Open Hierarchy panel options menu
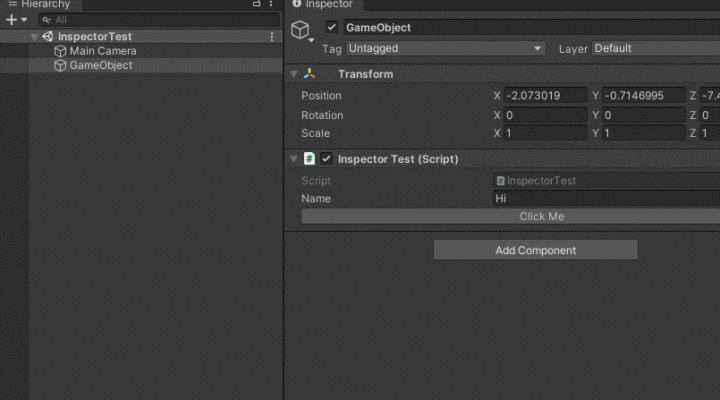The image size is (720, 400). click(271, 4)
